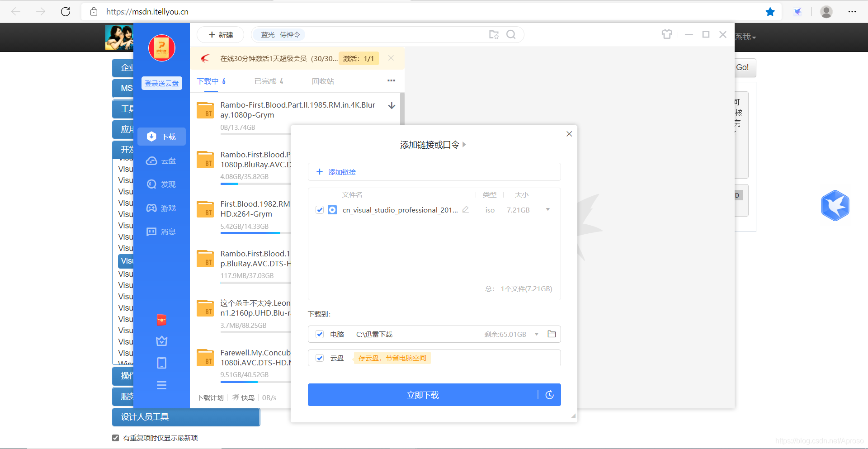Click the pencil rename icon beside filename

[466, 210]
